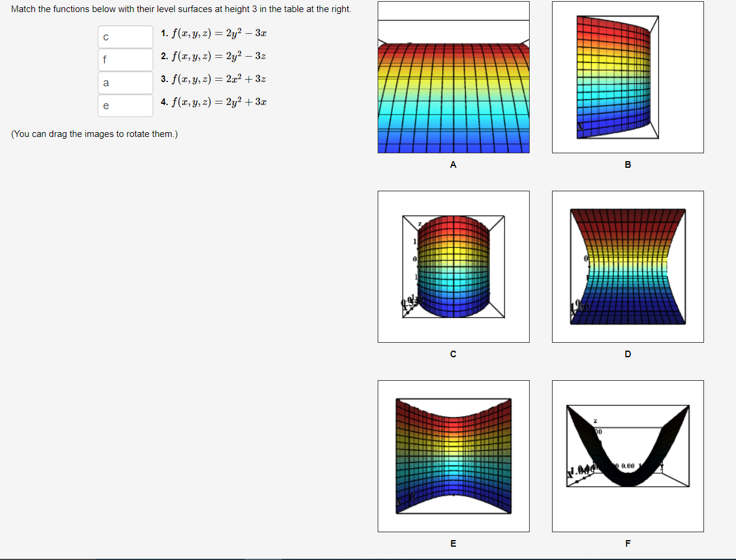Screen dimensions: 736x560
Task: Select level surface image B
Action: tap(628, 77)
